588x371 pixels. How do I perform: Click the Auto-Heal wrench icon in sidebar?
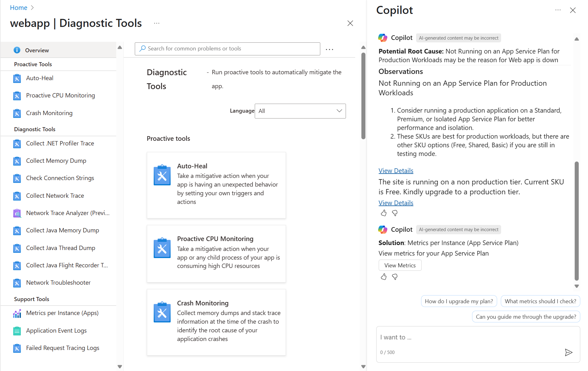(x=17, y=78)
